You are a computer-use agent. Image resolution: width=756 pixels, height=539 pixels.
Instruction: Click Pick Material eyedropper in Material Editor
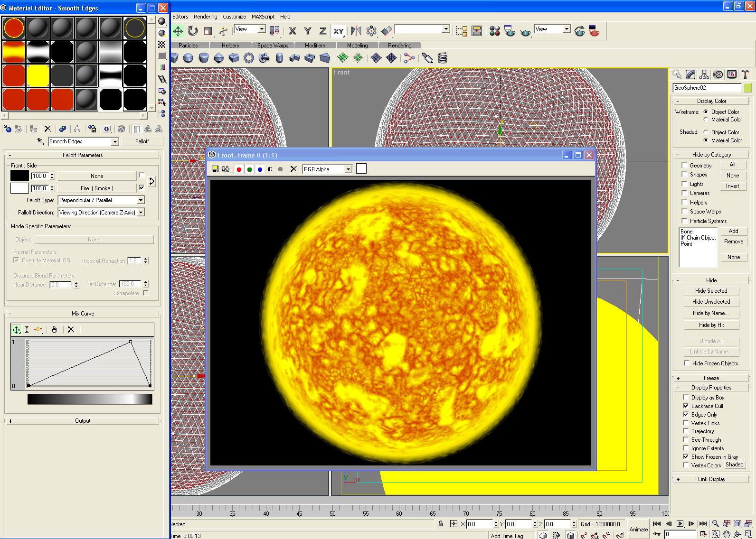point(40,141)
